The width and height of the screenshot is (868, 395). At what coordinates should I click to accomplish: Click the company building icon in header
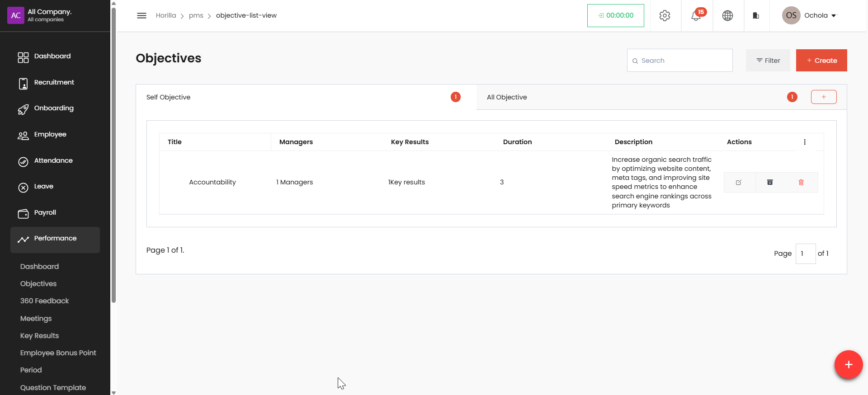(756, 15)
